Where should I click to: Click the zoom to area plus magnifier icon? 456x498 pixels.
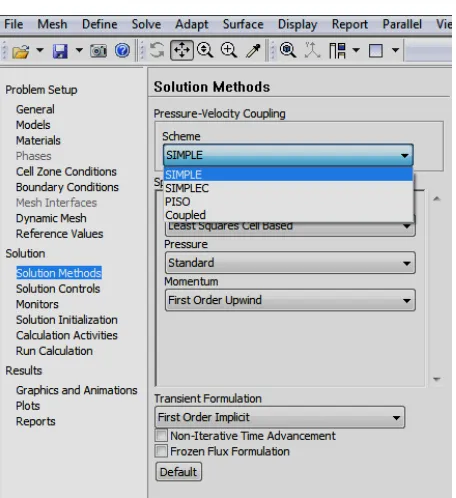tap(229, 51)
